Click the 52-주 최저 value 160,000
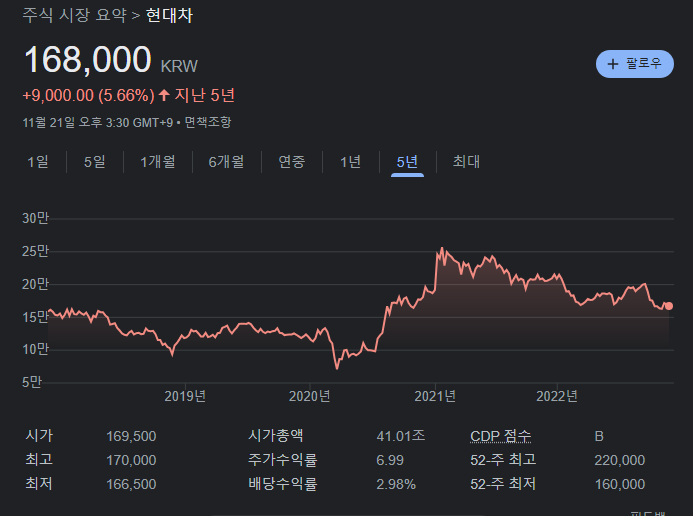 click(620, 484)
